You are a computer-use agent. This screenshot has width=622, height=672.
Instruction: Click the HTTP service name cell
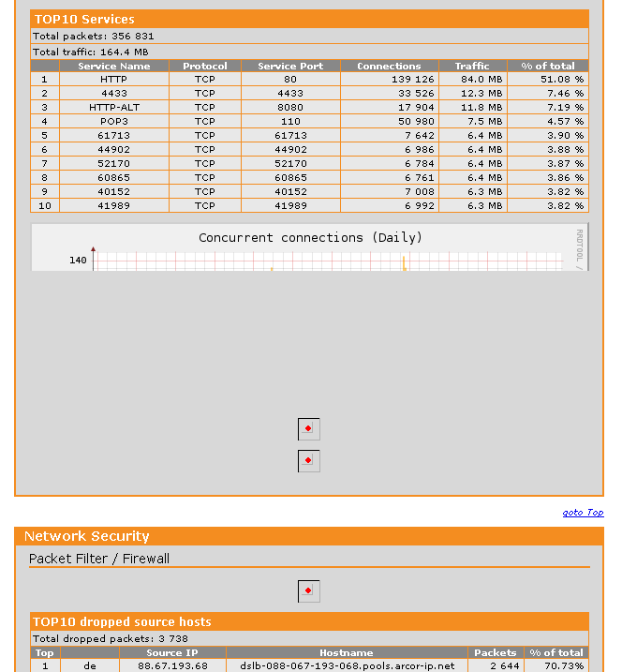coord(114,80)
